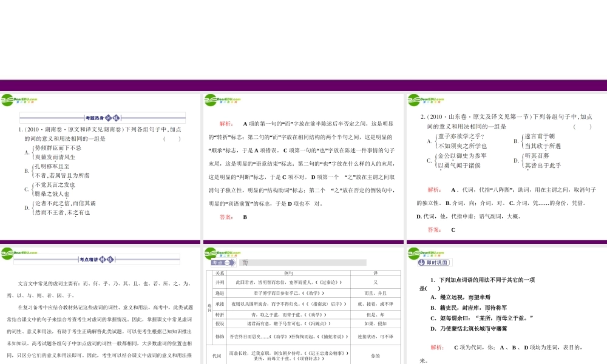Click the 考题热身 section banner badge
Viewport: 607px width, 364px height.
pyautogui.click(x=103, y=118)
